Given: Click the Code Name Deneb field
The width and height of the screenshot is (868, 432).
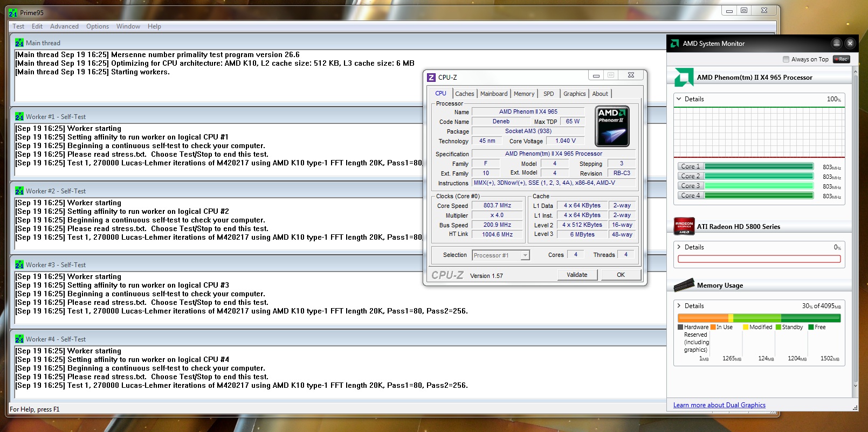Looking at the screenshot, I should coord(501,121).
